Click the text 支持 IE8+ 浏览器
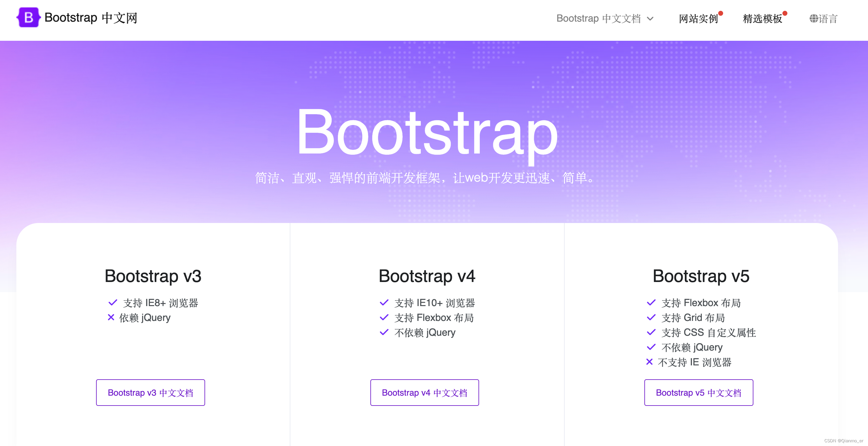868x446 pixels. (x=161, y=303)
